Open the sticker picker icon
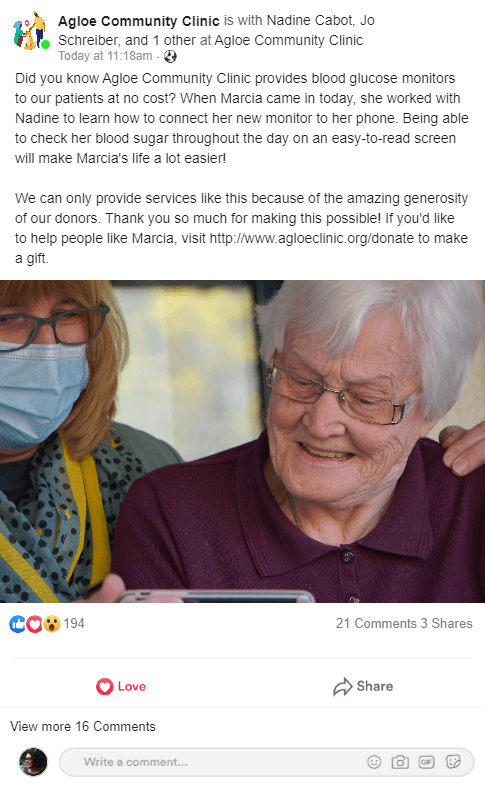 pyautogui.click(x=453, y=762)
